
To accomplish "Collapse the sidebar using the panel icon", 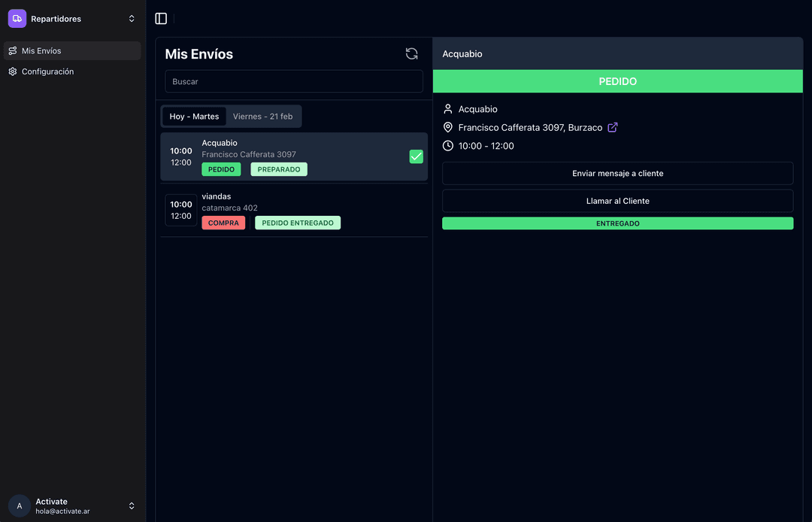I will coord(160,17).
